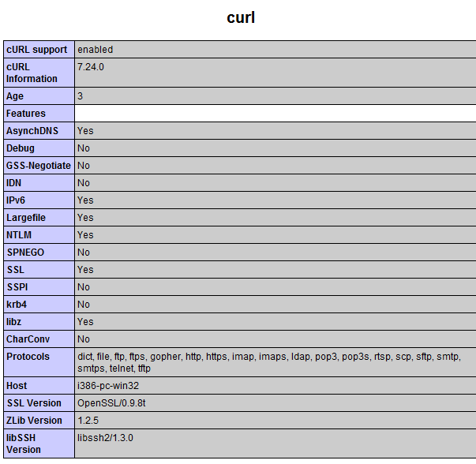
Task: Select the 'GSS-Negotiate' label
Action: (x=39, y=166)
